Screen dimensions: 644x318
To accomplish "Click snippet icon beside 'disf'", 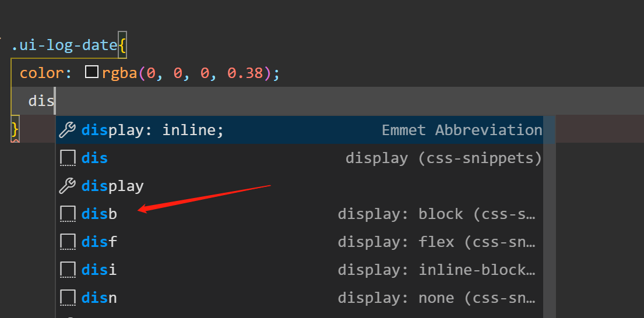I will coord(68,242).
